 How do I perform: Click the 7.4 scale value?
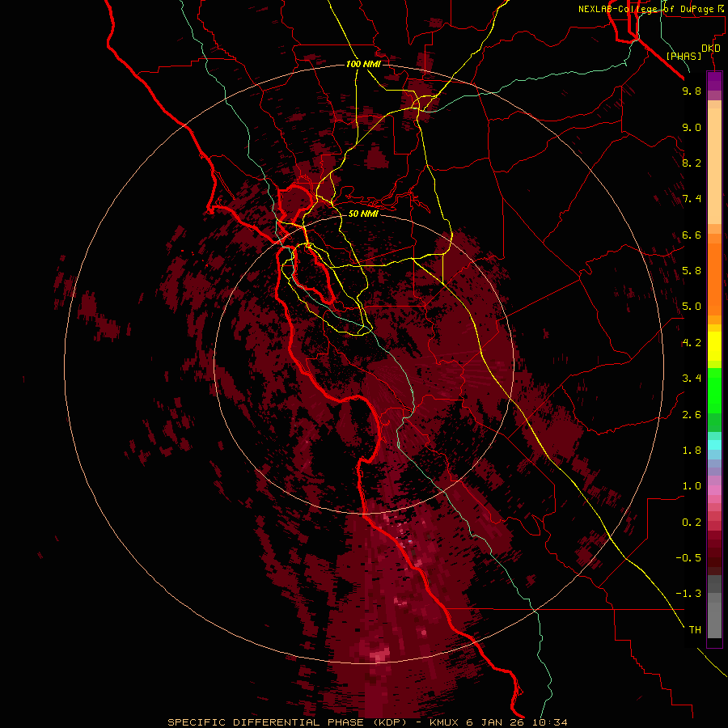pyautogui.click(x=692, y=199)
